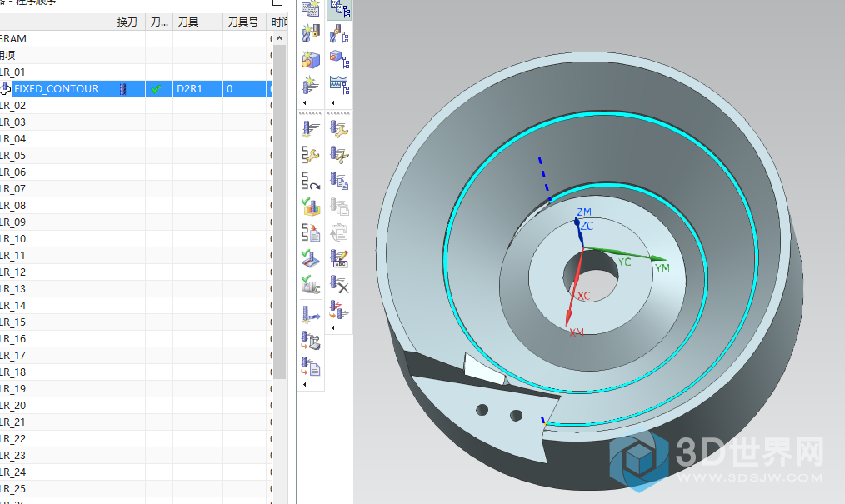Image resolution: width=845 pixels, height=504 pixels.
Task: Click the center through-hole of the part
Action: click(x=591, y=277)
